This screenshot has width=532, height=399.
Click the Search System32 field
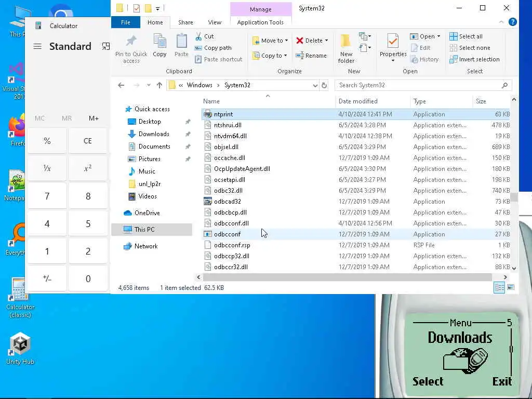423,85
